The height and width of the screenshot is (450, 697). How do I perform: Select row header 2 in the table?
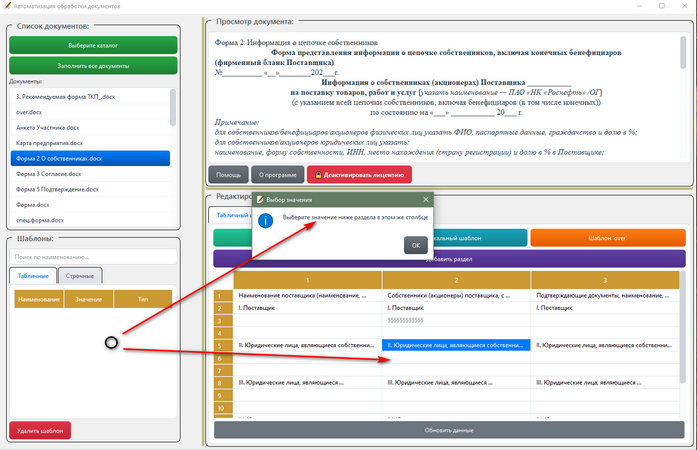coord(223,308)
